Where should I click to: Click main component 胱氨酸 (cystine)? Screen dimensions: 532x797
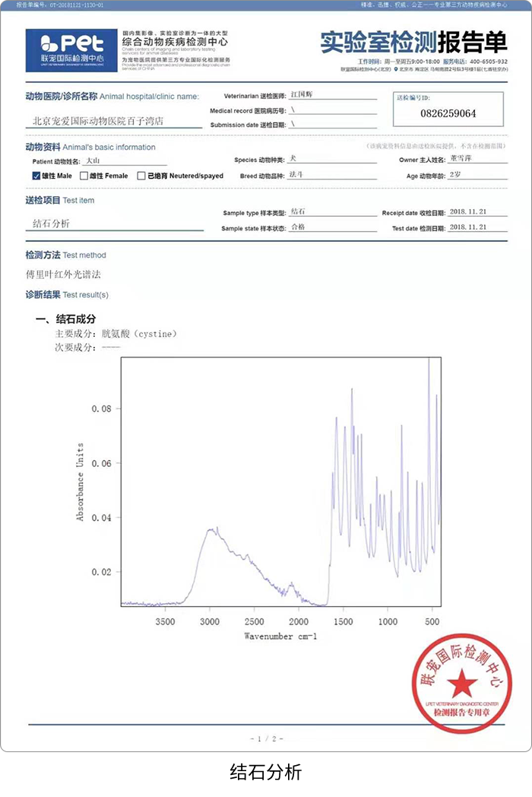click(x=139, y=334)
